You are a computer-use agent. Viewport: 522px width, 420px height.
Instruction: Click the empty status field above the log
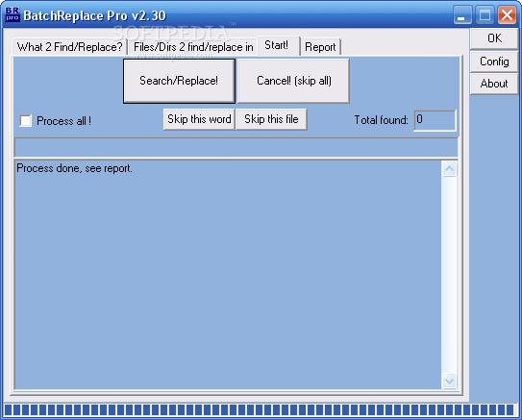[236, 147]
